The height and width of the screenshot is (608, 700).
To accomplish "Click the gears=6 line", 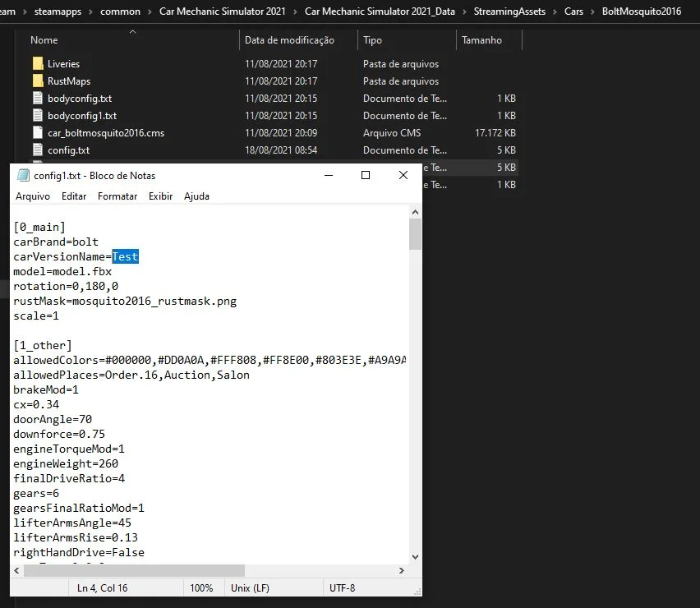I will click(x=36, y=493).
